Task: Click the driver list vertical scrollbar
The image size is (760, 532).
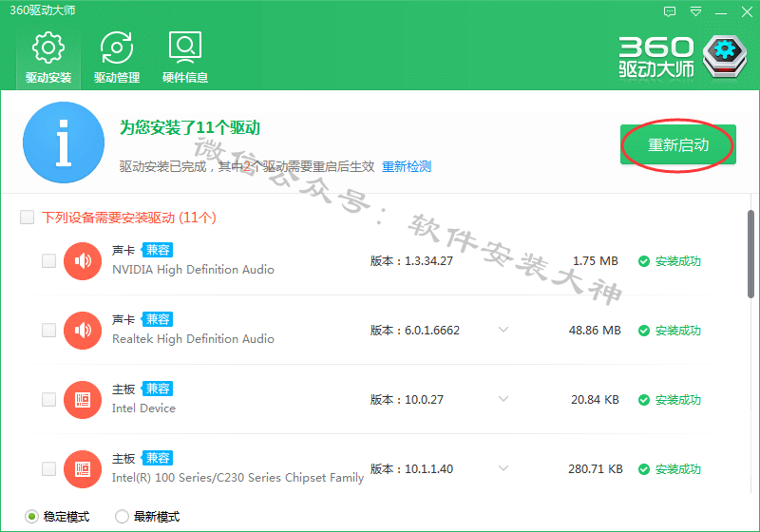Action: point(750,255)
